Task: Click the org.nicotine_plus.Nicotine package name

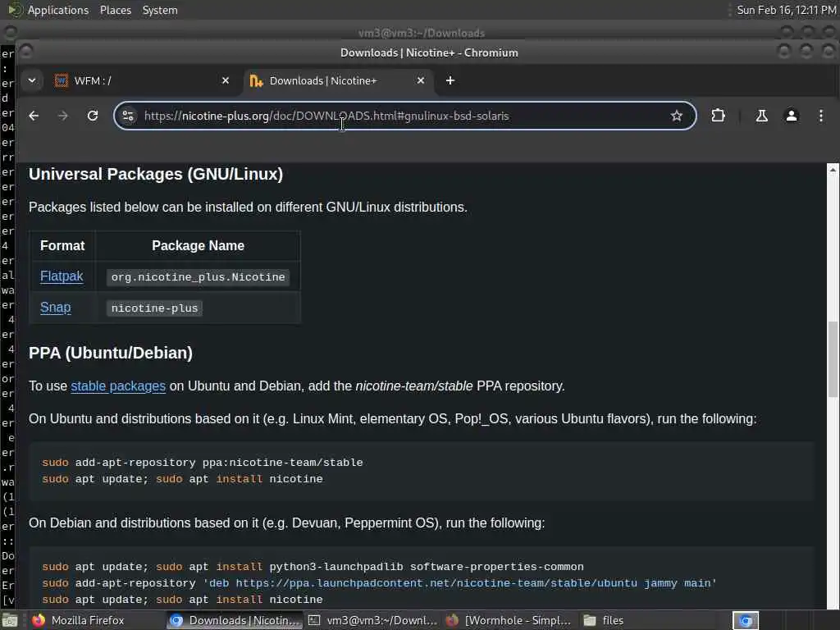Action: click(199, 277)
